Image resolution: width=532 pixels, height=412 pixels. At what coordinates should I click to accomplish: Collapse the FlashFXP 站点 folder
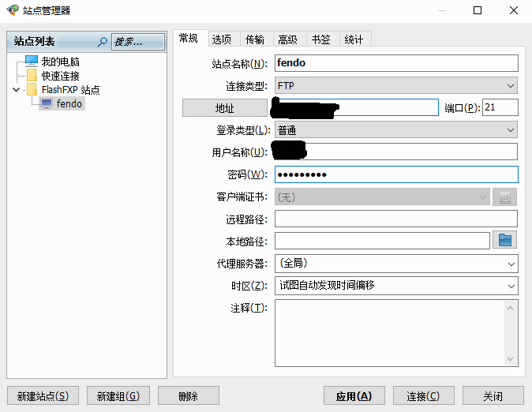pyautogui.click(x=16, y=90)
